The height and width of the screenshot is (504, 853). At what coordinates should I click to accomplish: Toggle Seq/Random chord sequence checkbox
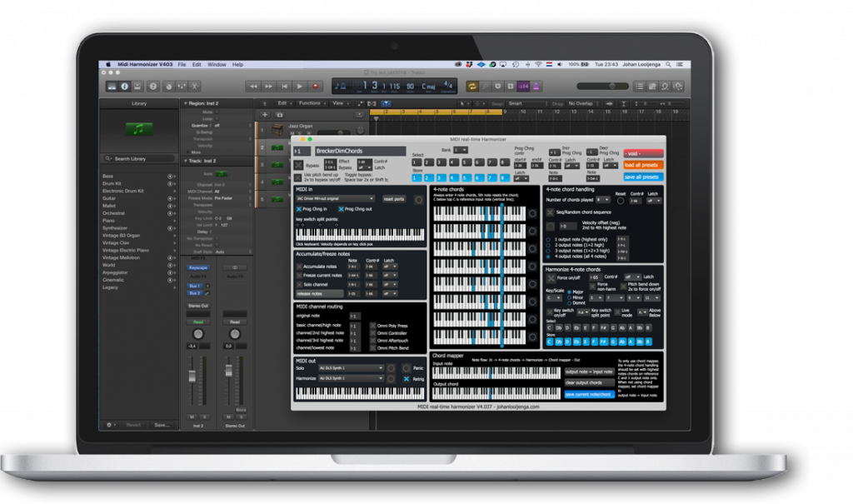pyautogui.click(x=551, y=212)
